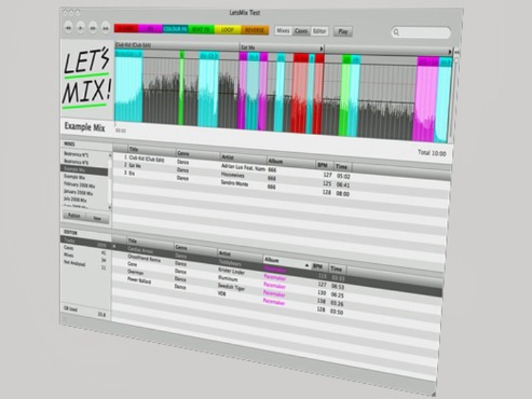Click the Let's Mix cover artwork

[87, 78]
